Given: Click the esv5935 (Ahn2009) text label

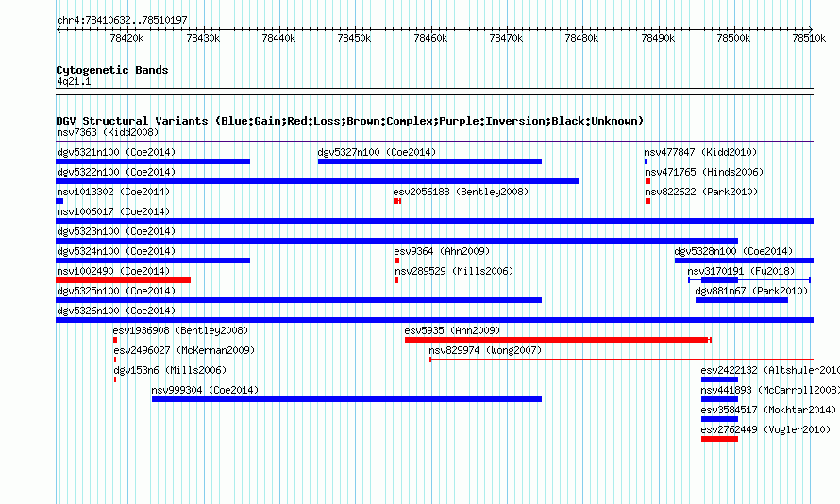Looking at the screenshot, I should click(x=452, y=330).
